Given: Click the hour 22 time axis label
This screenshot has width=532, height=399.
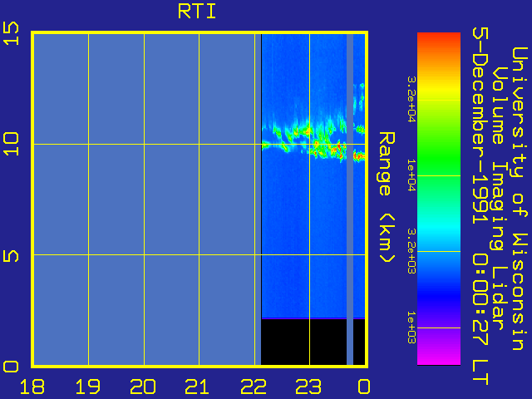Looking at the screenshot, I should click(254, 387).
